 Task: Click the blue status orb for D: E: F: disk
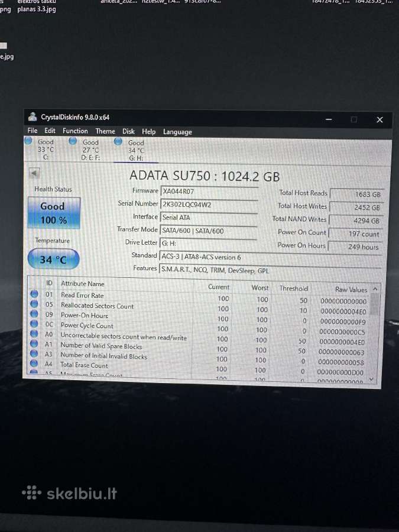(73, 141)
